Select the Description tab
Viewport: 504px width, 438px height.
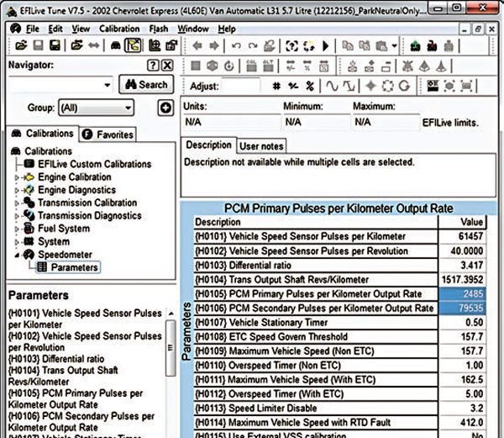tap(208, 145)
